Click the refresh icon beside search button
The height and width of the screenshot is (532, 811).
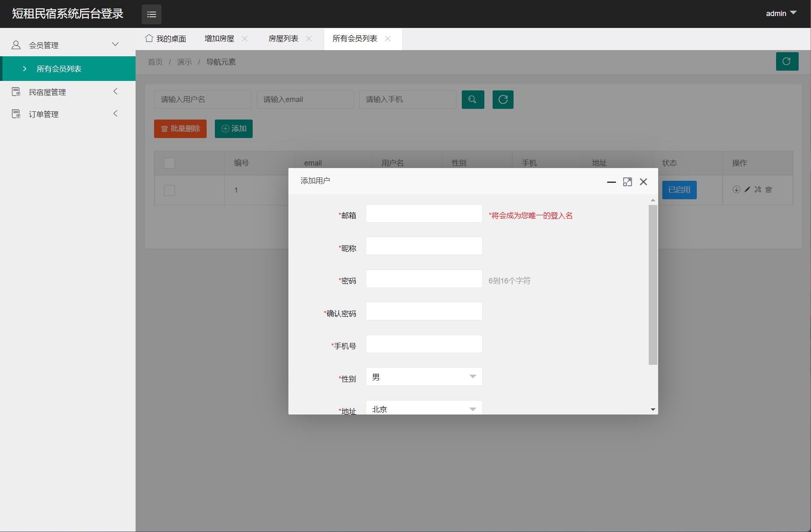[x=503, y=99]
